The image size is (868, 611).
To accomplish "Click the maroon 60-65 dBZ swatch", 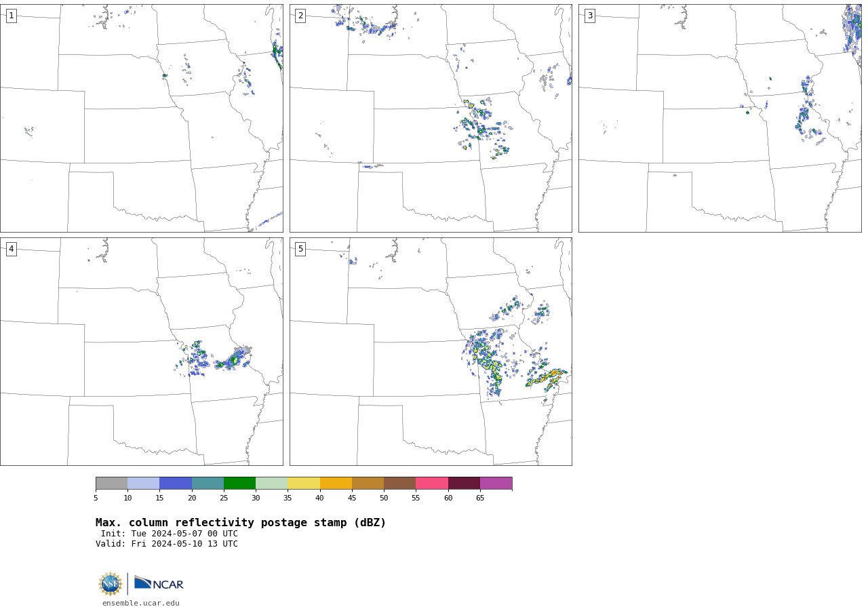I will click(x=464, y=483).
